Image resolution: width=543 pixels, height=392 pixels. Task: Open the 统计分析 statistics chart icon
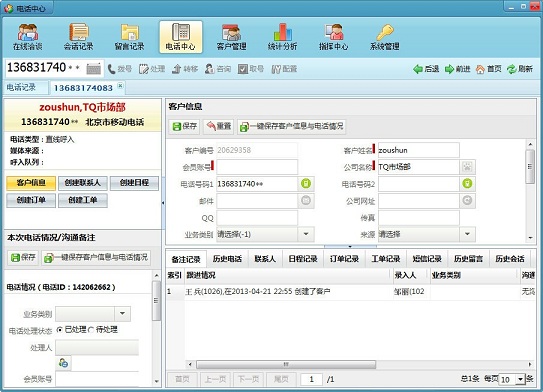point(283,37)
